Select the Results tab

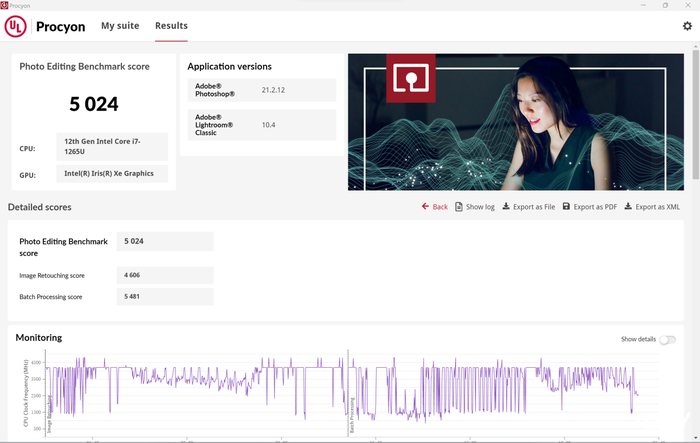click(x=171, y=26)
